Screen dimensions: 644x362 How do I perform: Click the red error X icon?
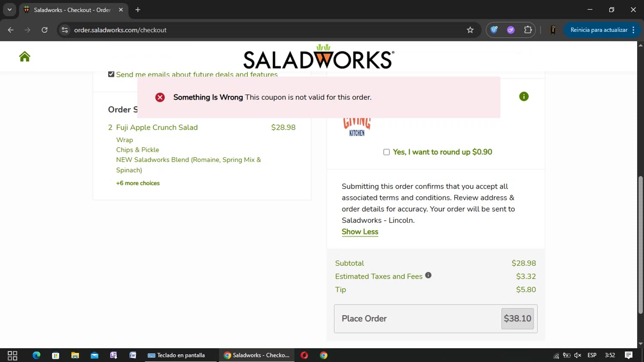coord(160,97)
